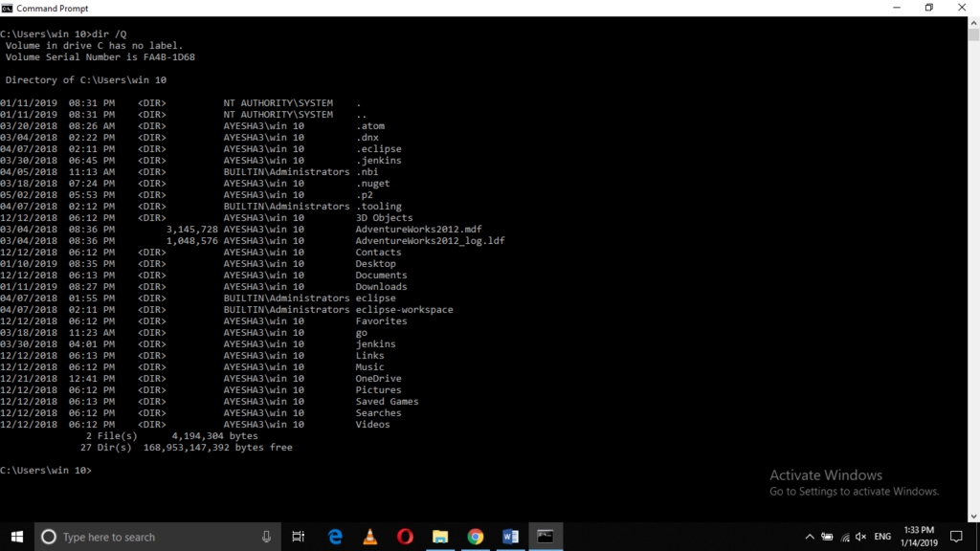This screenshot has width=980, height=551.
Task: Click the Task View icon
Action: 298,537
